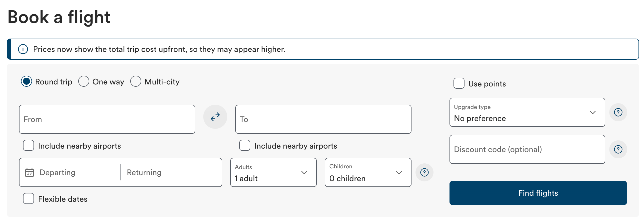Click the Returning date field

tap(171, 172)
